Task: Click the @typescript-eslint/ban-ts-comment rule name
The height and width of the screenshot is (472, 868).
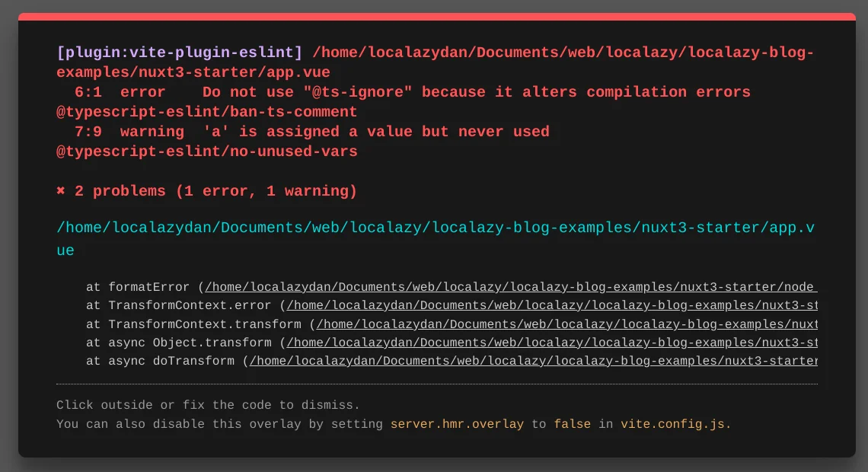Action: 207,112
